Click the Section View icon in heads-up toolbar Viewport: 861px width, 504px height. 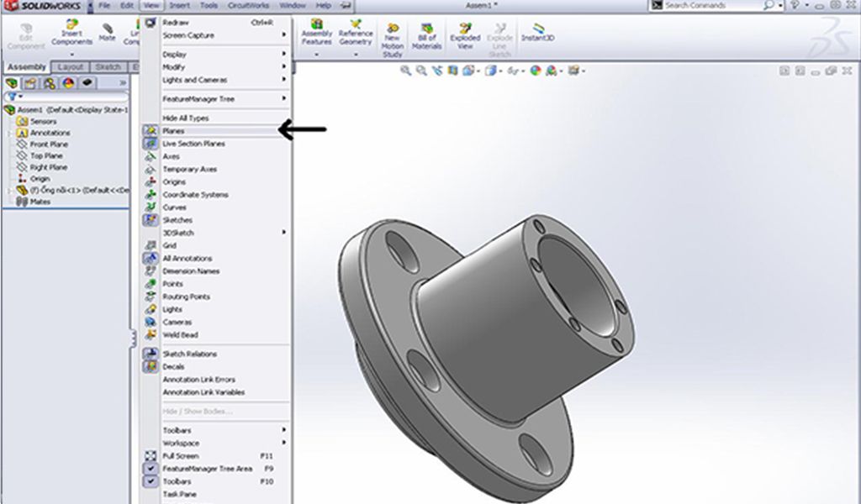(452, 71)
